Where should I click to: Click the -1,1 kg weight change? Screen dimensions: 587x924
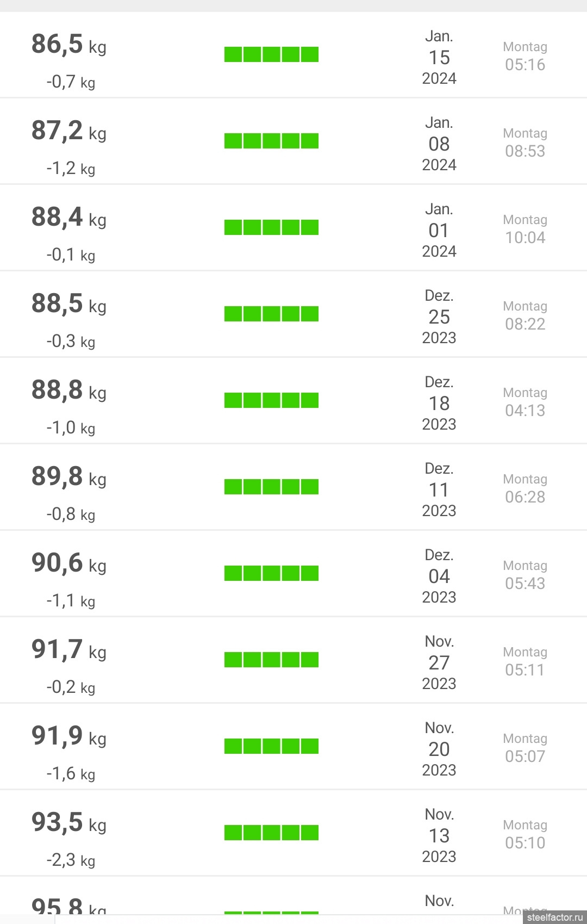click(x=71, y=600)
